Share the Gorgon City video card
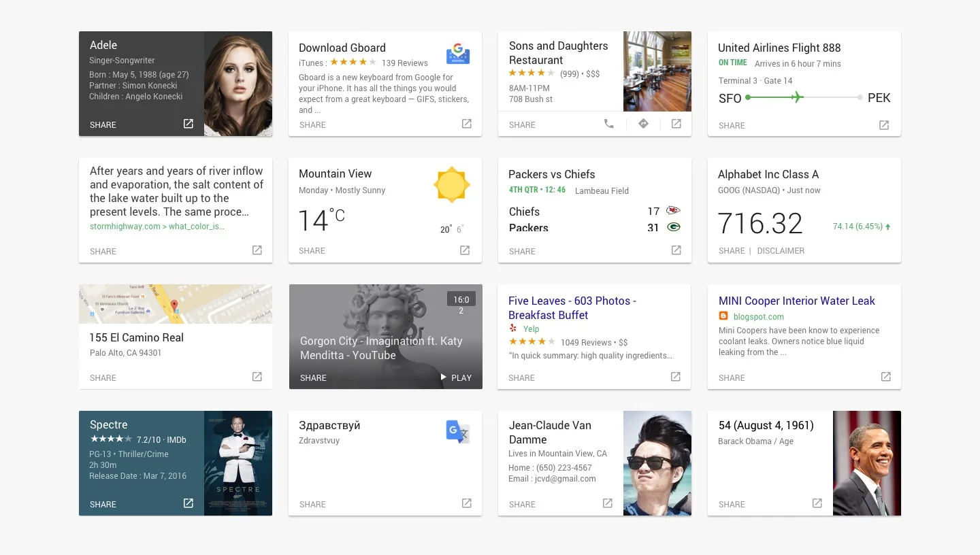The width and height of the screenshot is (980, 555). (313, 378)
